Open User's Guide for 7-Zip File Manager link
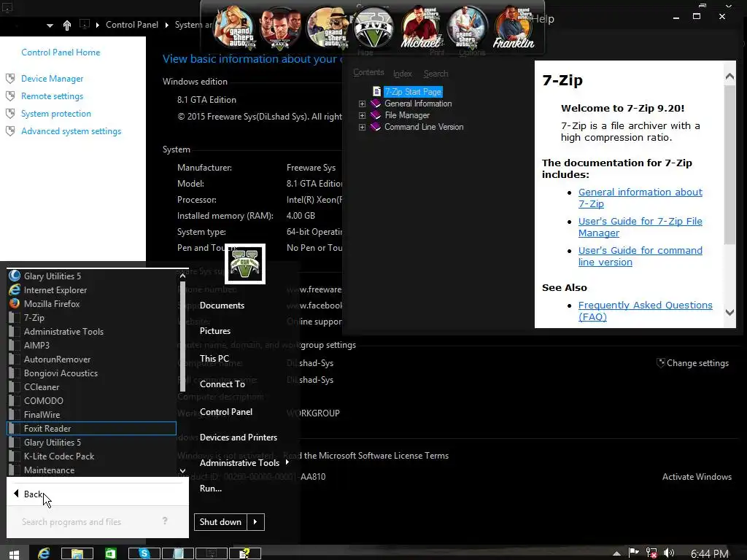This screenshot has width=747, height=560. point(640,227)
